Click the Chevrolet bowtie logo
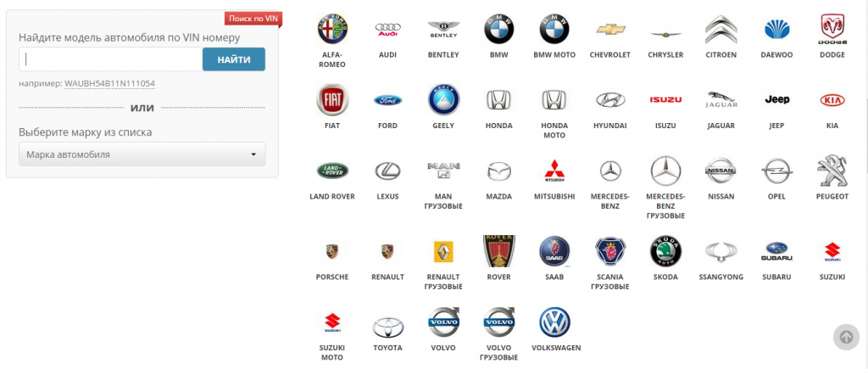The height and width of the screenshot is (369, 868). 610,30
